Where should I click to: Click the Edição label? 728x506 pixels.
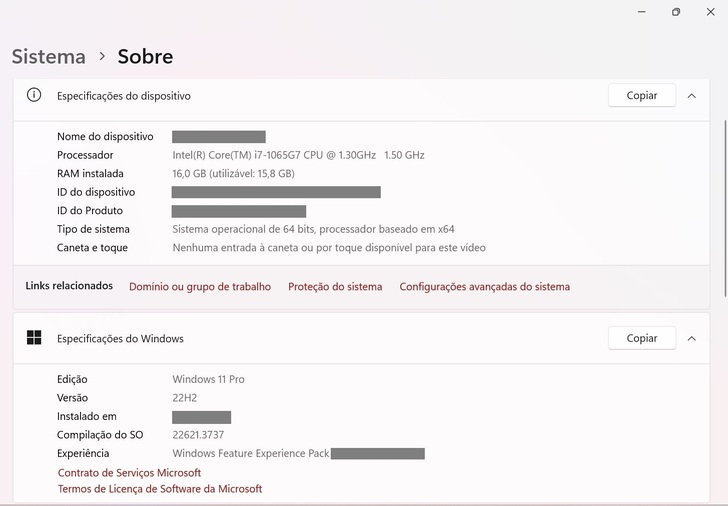pos(72,379)
